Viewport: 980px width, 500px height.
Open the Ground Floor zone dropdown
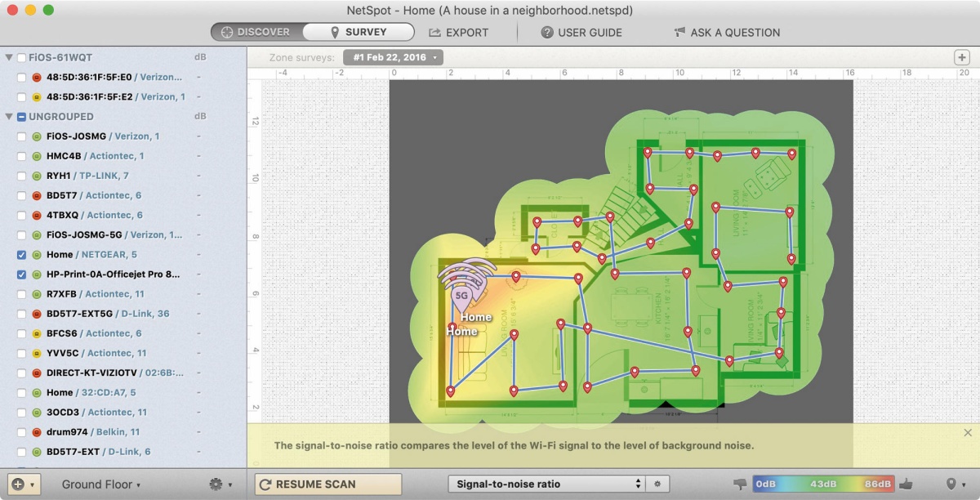pos(101,484)
